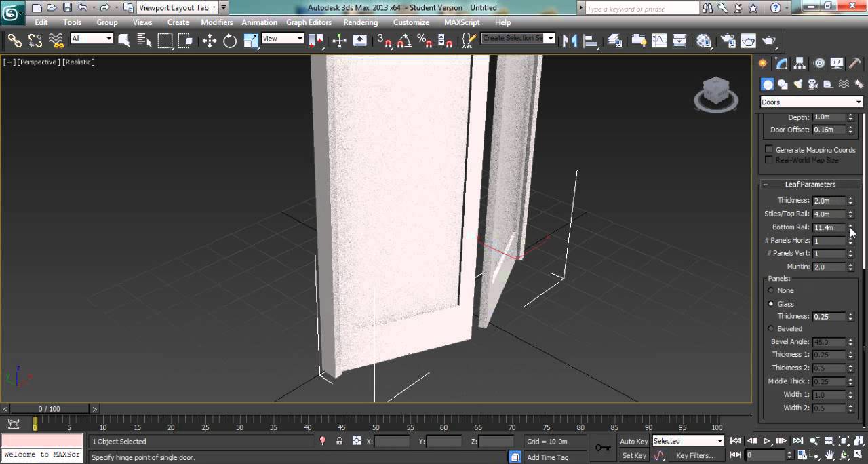Open the Graph Editors menu

[309, 22]
